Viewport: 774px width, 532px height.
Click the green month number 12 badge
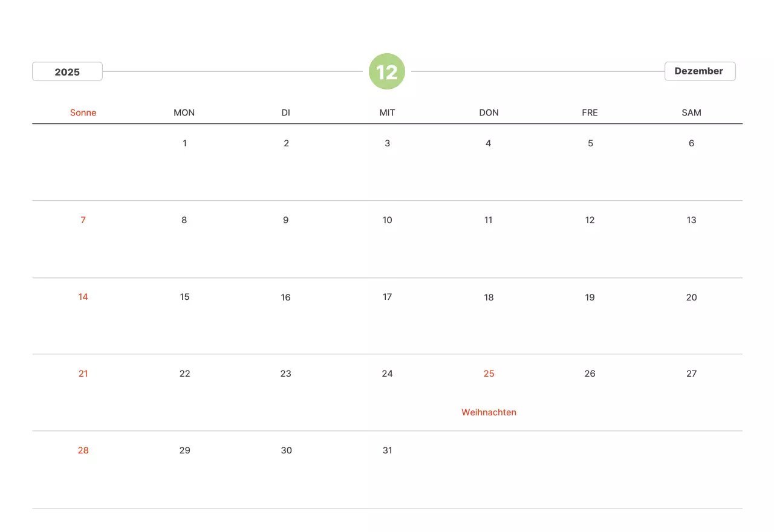[x=387, y=71]
